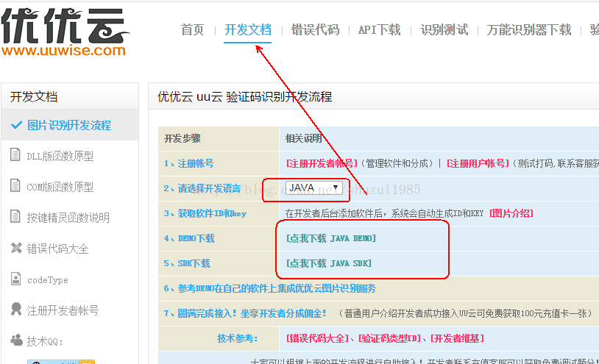Click the badge icon beside 注册开发者帐号

coord(16,309)
